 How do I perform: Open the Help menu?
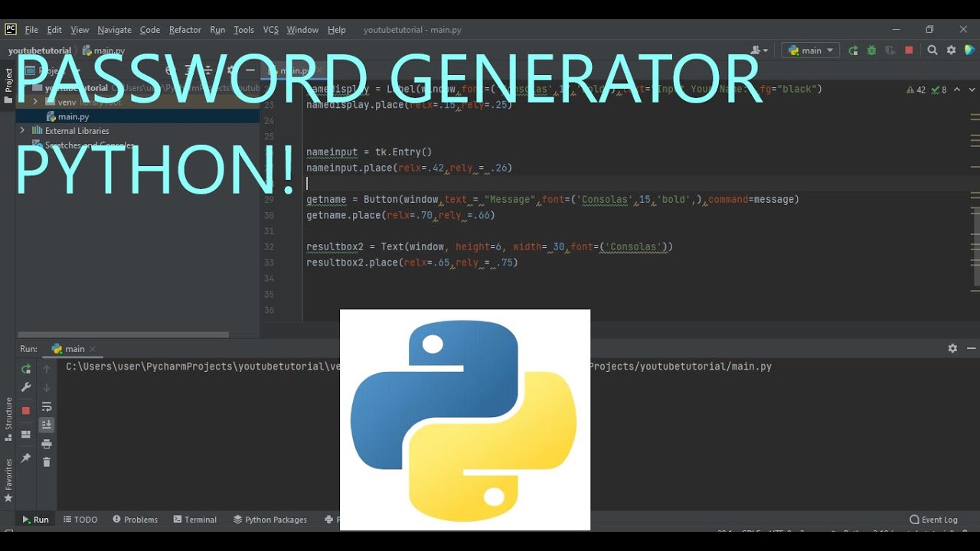[x=337, y=30]
